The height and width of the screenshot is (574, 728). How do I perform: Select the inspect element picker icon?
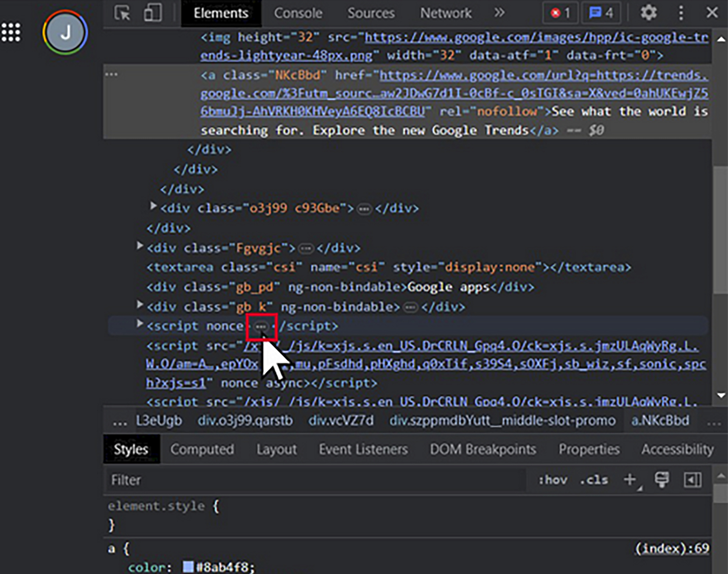[122, 13]
